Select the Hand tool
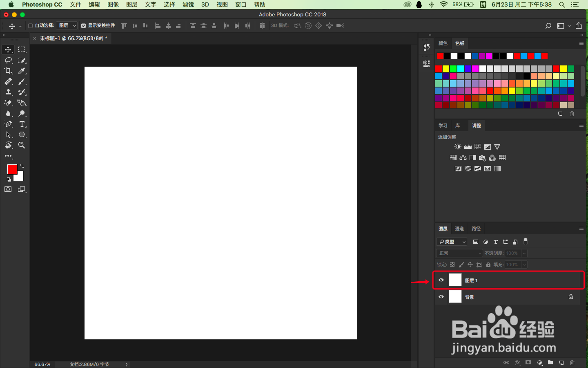This screenshot has height=368, width=588. tap(8, 145)
